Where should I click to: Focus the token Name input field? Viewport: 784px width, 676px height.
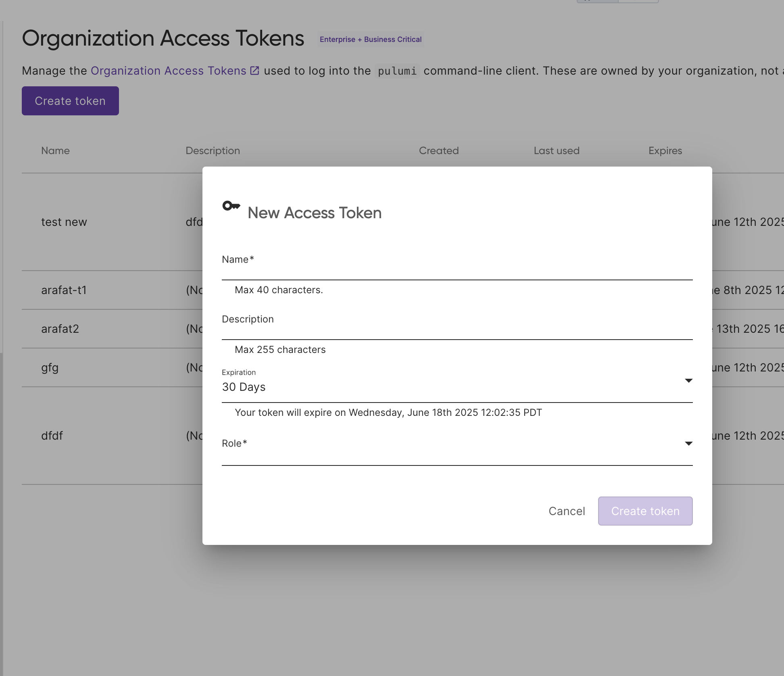[457, 268]
